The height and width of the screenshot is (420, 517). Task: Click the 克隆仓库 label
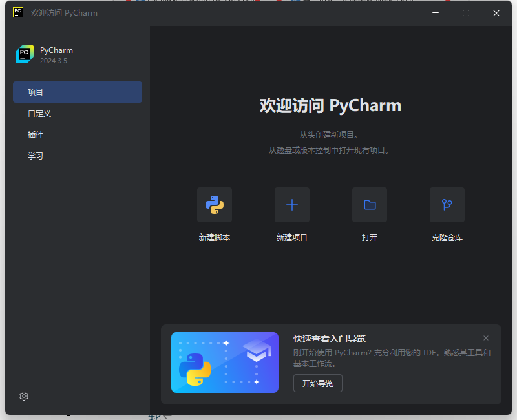447,238
